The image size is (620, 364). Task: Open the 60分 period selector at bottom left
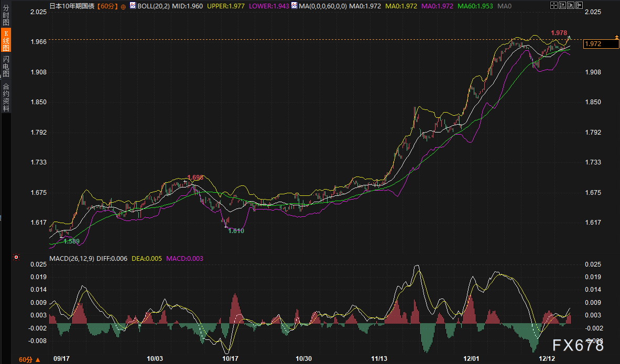[x=29, y=359]
